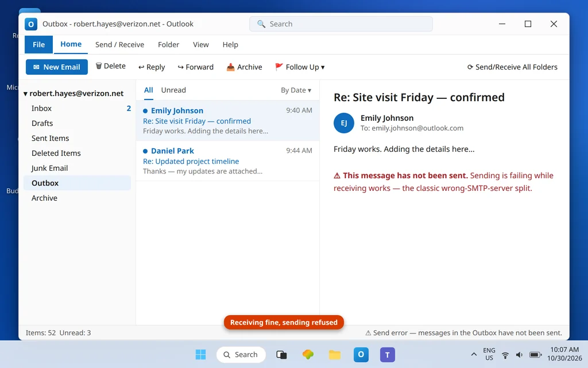Image resolution: width=588 pixels, height=368 pixels.
Task: Select the Outbox folder
Action: (x=78, y=183)
